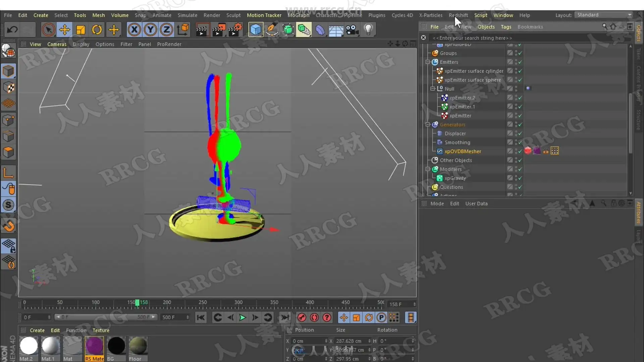This screenshot has width=644, height=362.
Task: Select the xpOVDBMesher object
Action: [463, 152]
